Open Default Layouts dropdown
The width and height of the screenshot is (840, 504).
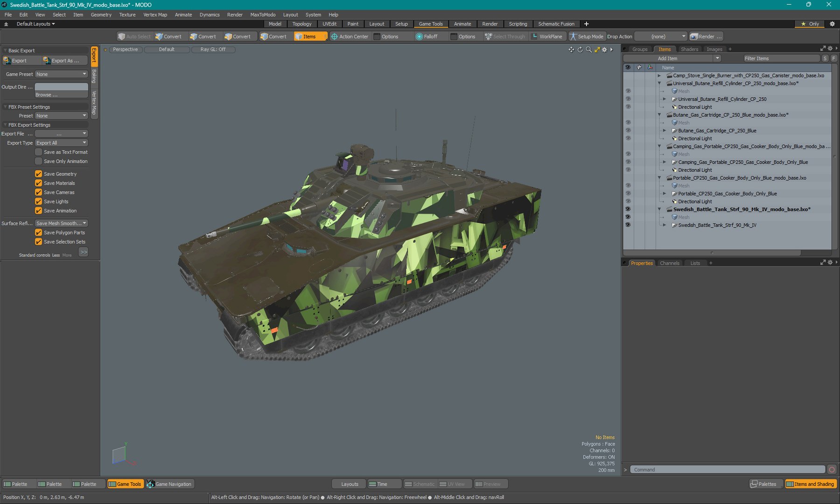(x=35, y=24)
